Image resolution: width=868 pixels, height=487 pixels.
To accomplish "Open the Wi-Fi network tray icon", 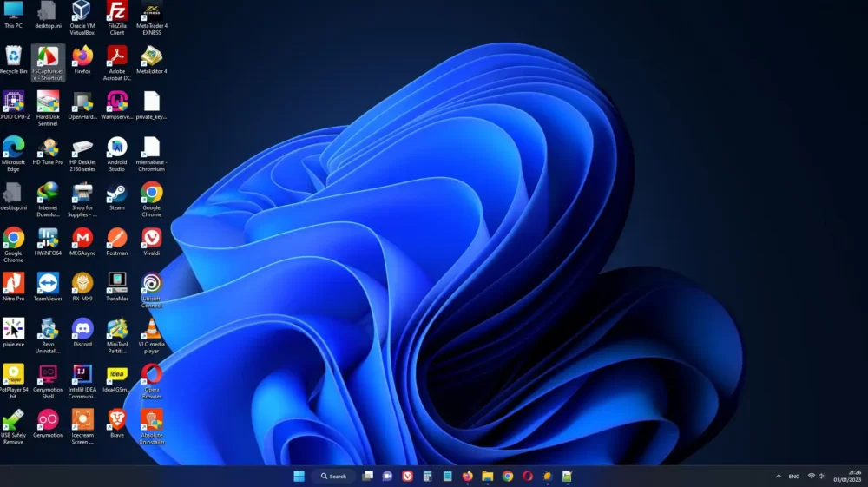I will (x=812, y=476).
